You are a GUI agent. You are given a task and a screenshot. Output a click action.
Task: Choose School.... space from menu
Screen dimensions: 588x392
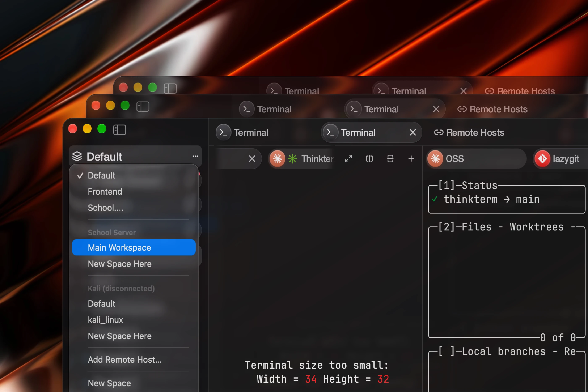(x=134, y=208)
